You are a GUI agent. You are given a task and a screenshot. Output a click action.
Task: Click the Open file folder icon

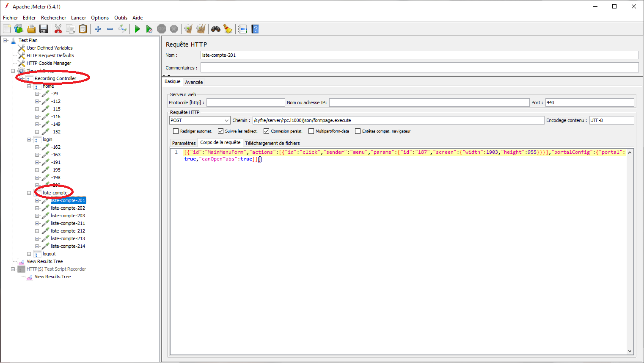click(x=31, y=29)
